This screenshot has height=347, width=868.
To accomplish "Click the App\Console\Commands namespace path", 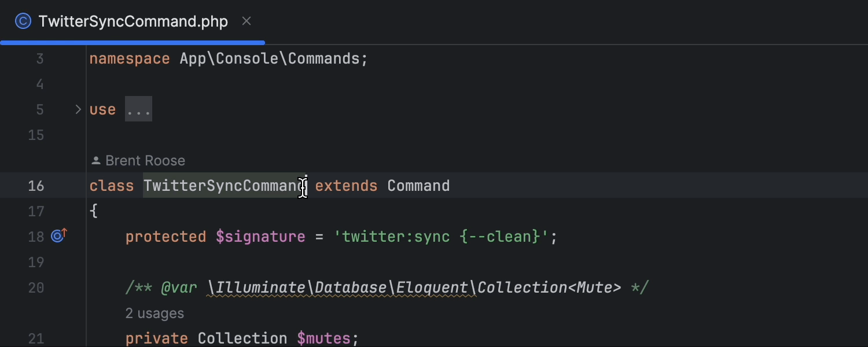I will click(x=270, y=59).
